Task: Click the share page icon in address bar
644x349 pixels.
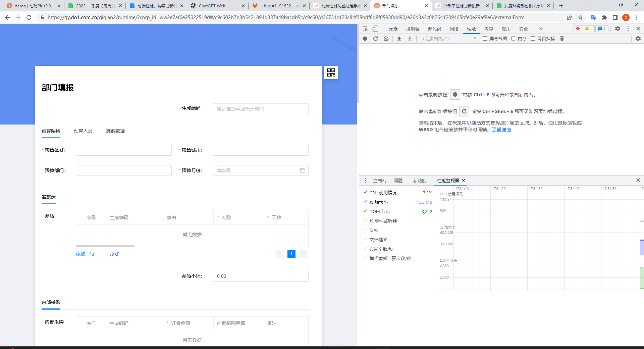Action: (570, 17)
